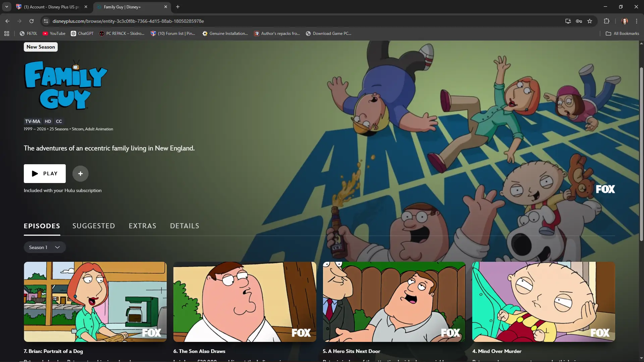The image size is (644, 362).
Task: Open Chrome three-dot menu
Action: tap(637, 21)
